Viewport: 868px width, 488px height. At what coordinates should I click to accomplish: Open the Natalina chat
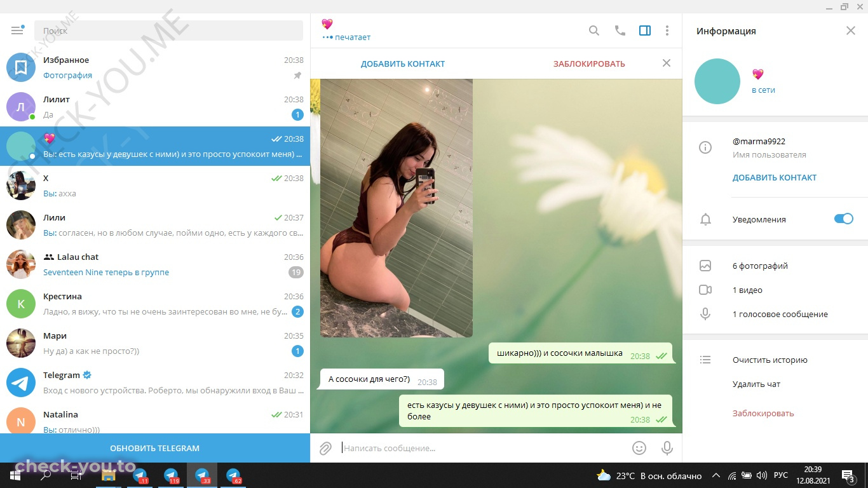tap(155, 418)
